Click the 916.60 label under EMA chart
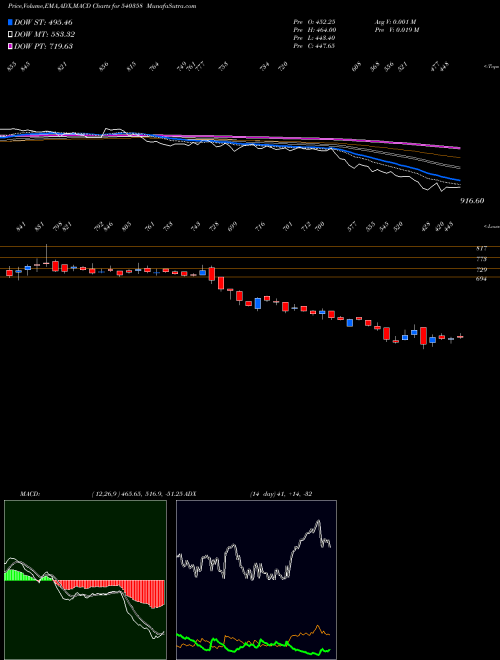The image size is (500, 660). tap(472, 201)
